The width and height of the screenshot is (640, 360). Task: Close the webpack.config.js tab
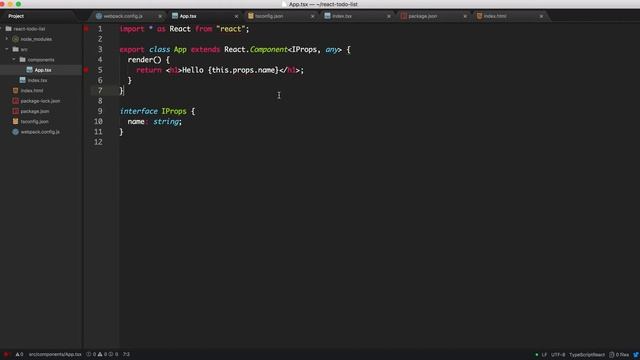click(160, 16)
